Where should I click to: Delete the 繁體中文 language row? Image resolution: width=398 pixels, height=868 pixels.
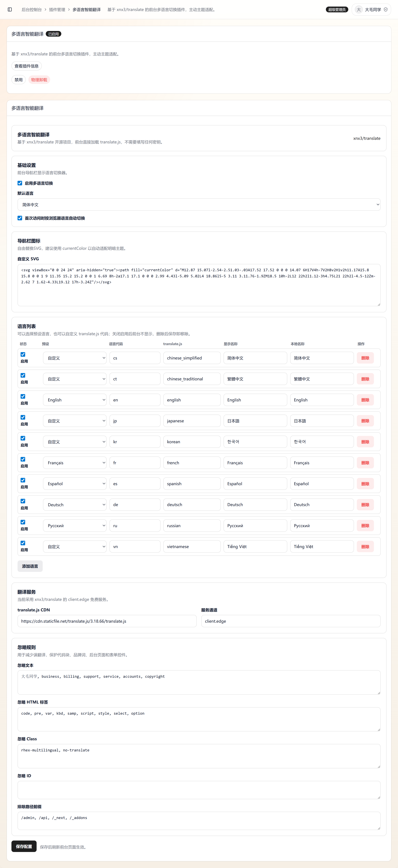pos(365,379)
